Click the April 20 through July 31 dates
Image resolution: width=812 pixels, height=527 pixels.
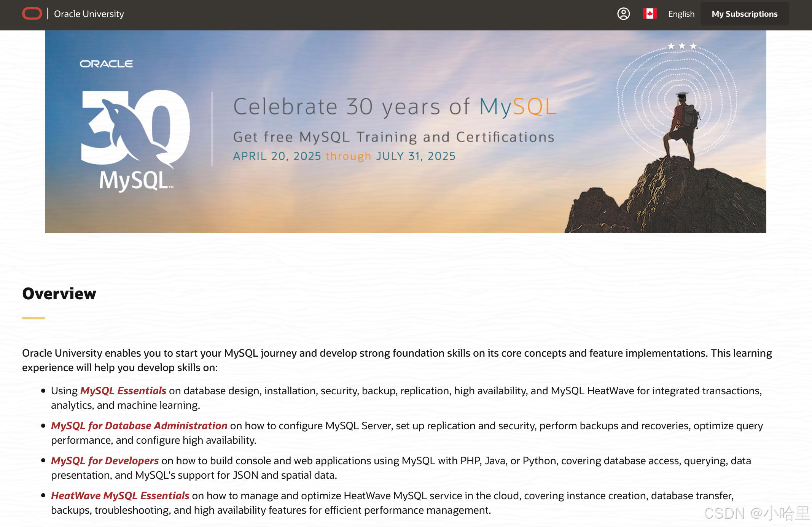(x=344, y=156)
